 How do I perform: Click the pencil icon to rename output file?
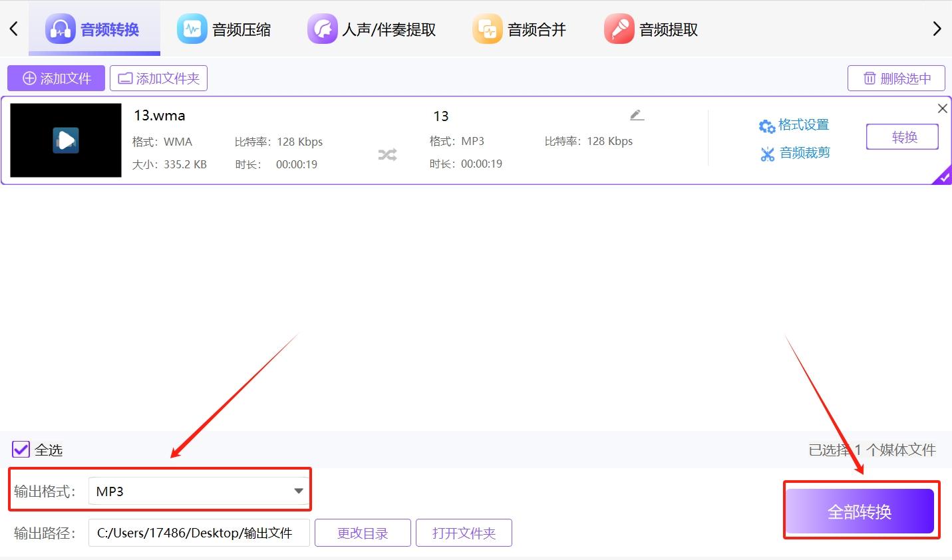[x=637, y=114]
